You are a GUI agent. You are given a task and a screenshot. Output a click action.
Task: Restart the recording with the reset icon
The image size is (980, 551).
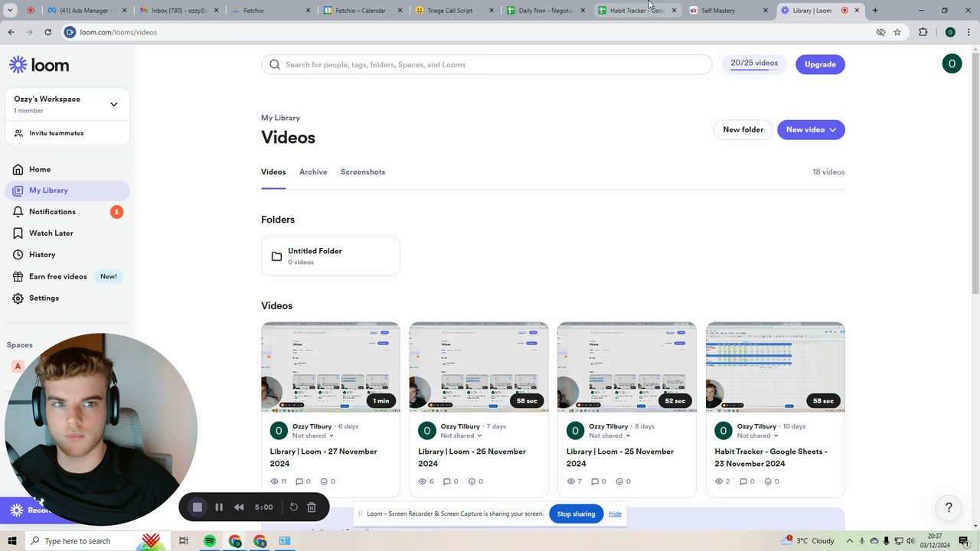coord(293,507)
